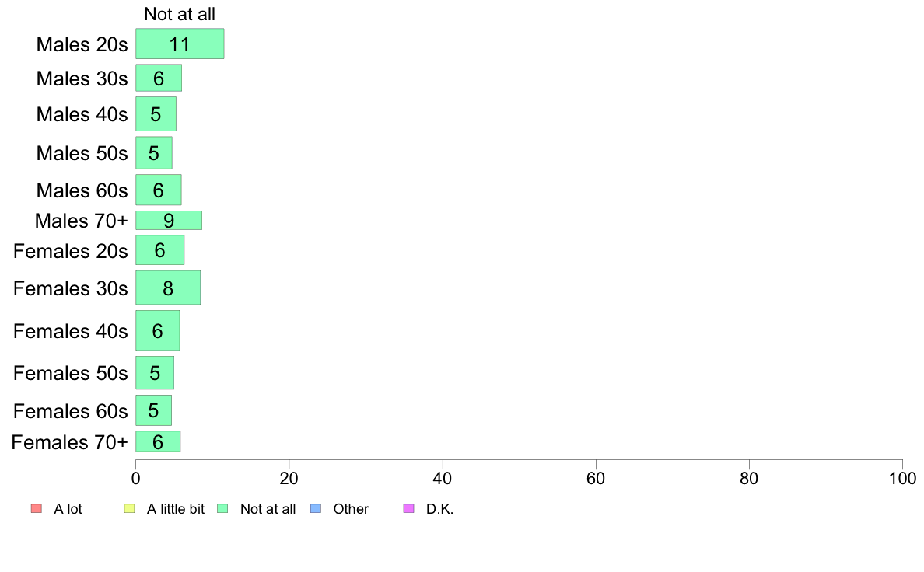This screenshot has height=572, width=924.
Task: Click the red 'A lot' legend swatch
Action: [x=37, y=508]
